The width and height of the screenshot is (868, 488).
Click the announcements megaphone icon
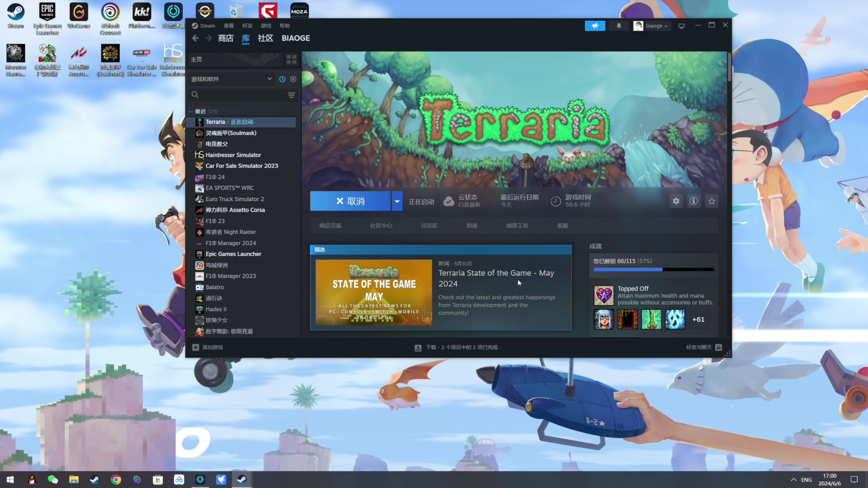[x=595, y=26]
